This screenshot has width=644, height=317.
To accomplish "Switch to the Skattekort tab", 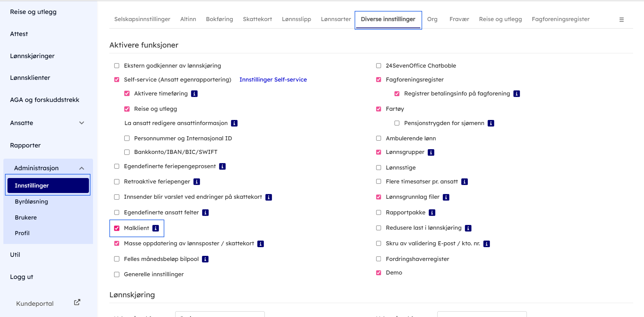I will coord(257,19).
